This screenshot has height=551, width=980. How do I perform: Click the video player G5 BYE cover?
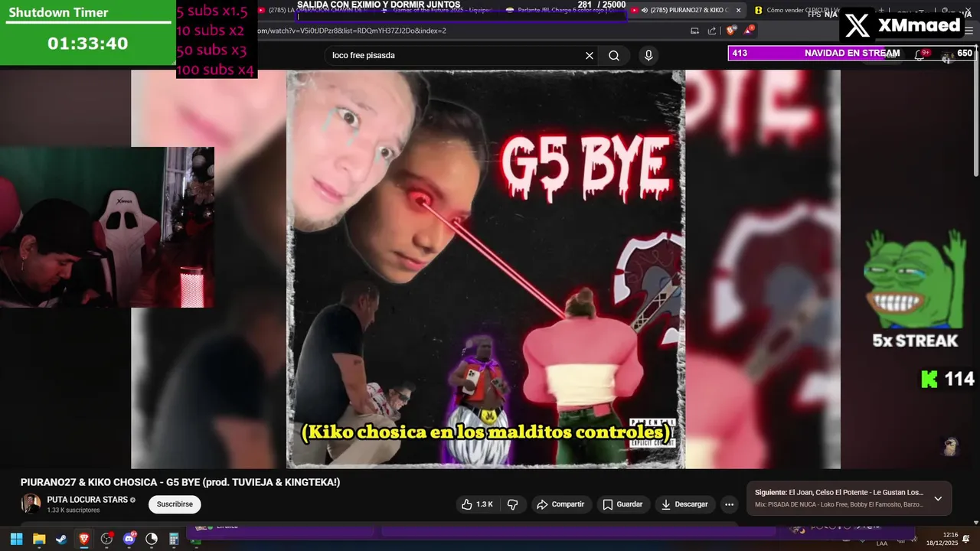[485, 268]
